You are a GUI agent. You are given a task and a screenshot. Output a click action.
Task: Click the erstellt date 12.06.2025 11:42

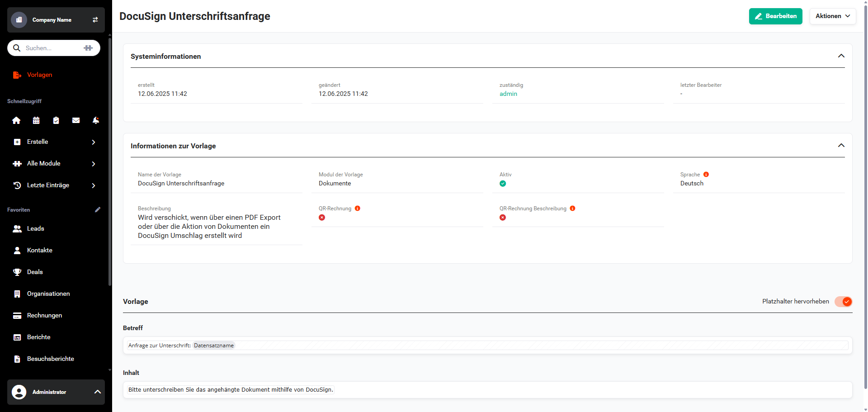click(162, 94)
